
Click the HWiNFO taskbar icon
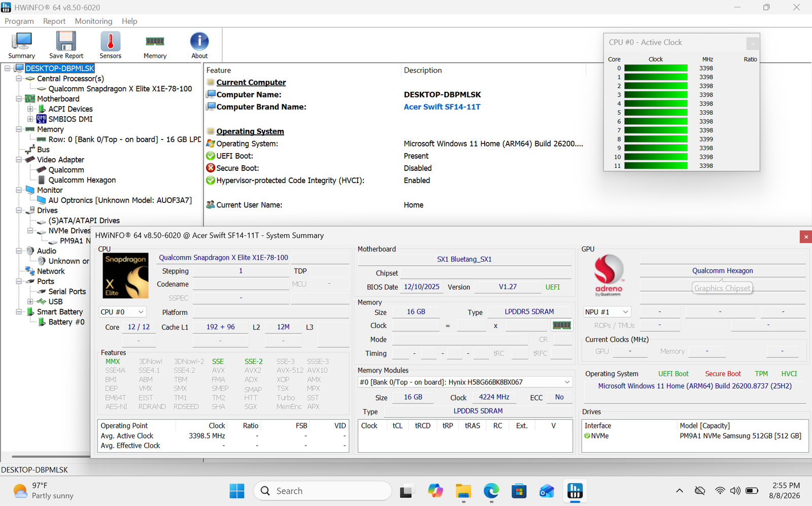(x=574, y=491)
